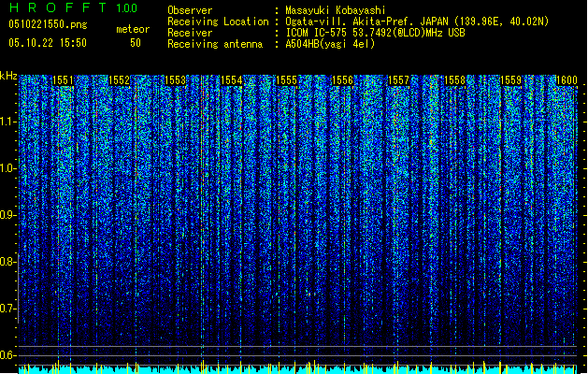Click the observer name Masayuki Kobayashi

click(336, 10)
